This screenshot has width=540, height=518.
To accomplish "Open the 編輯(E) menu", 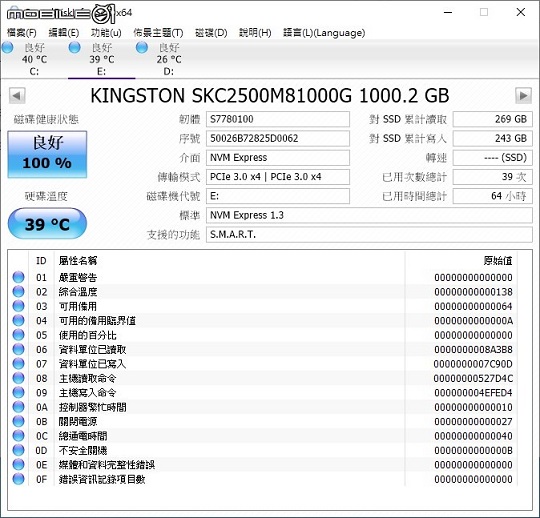I will [x=64, y=33].
